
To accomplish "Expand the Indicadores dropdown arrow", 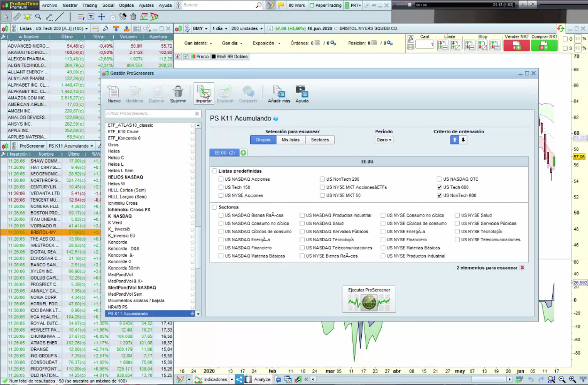I will coord(232,379).
